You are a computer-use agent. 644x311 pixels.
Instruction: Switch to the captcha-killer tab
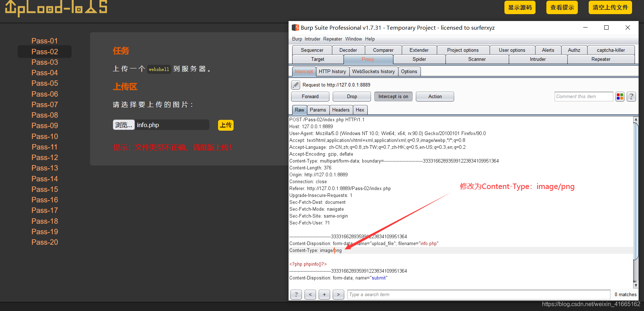point(611,50)
